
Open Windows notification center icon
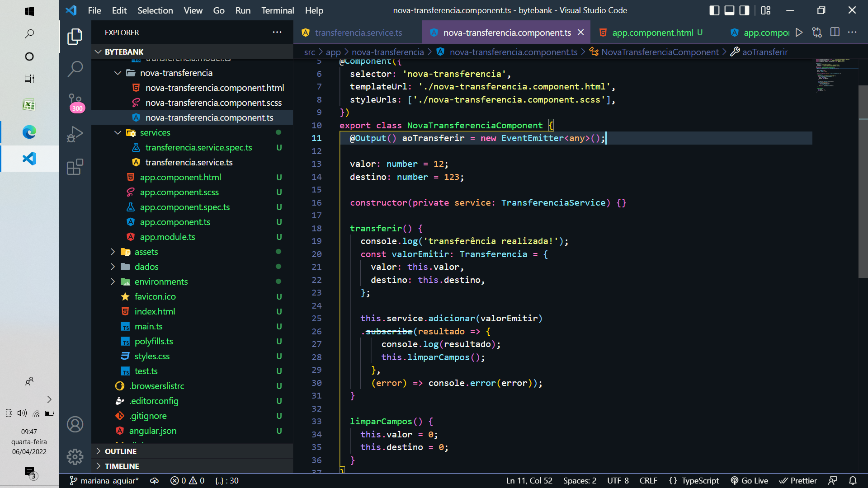(30, 472)
